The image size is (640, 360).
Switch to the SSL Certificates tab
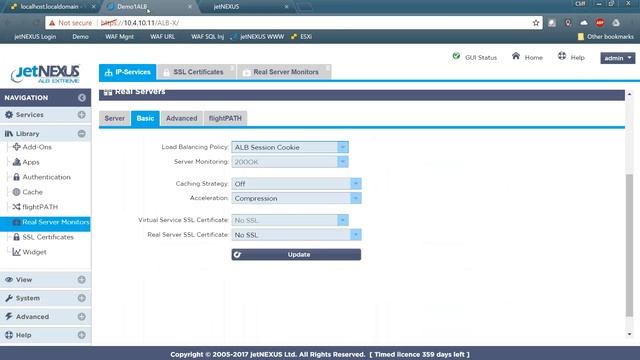tap(196, 72)
